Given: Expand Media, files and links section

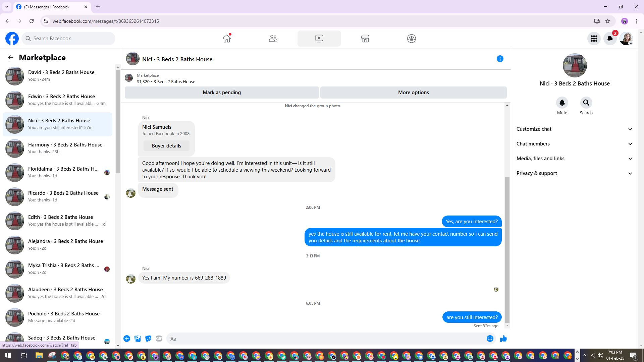Looking at the screenshot, I should [x=574, y=159].
